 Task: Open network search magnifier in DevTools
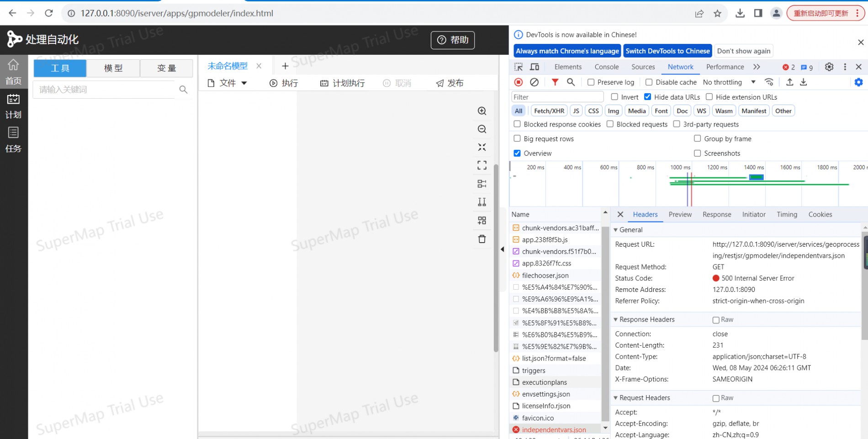(571, 82)
